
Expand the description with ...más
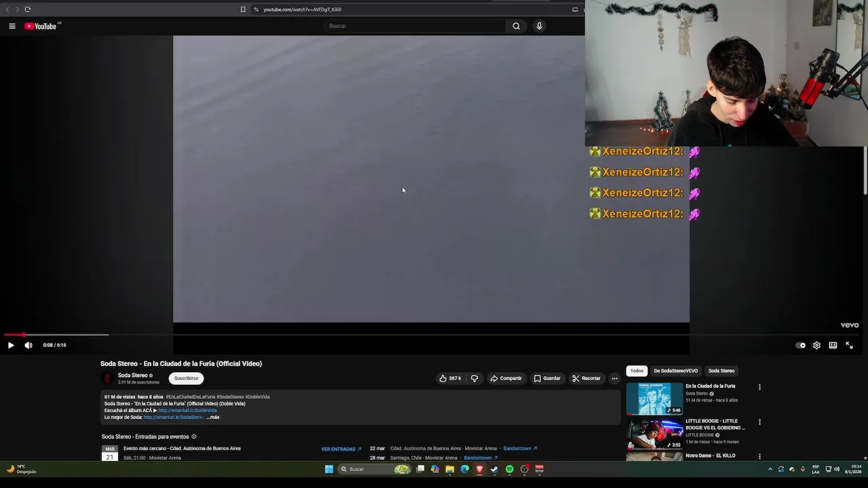click(213, 418)
